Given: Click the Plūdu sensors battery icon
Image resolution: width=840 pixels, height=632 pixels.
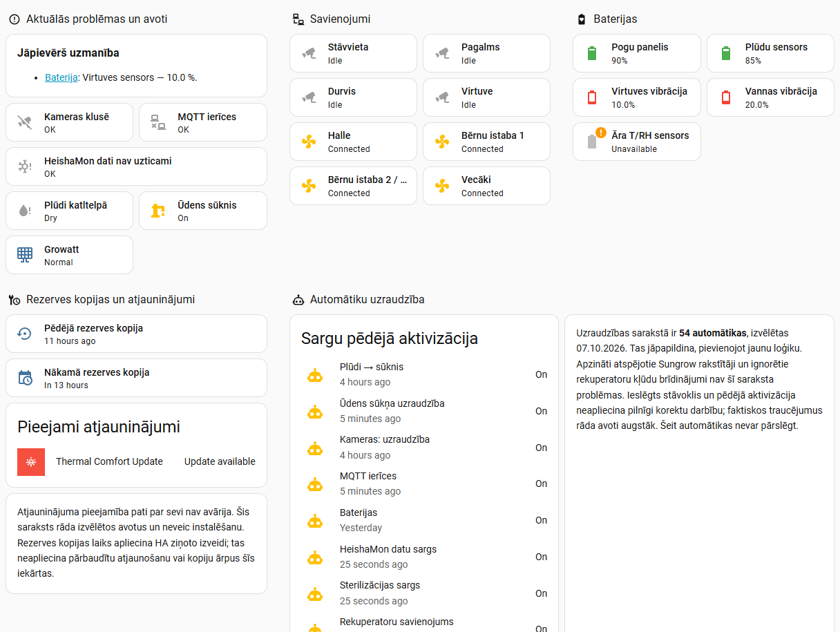Looking at the screenshot, I should (x=726, y=53).
